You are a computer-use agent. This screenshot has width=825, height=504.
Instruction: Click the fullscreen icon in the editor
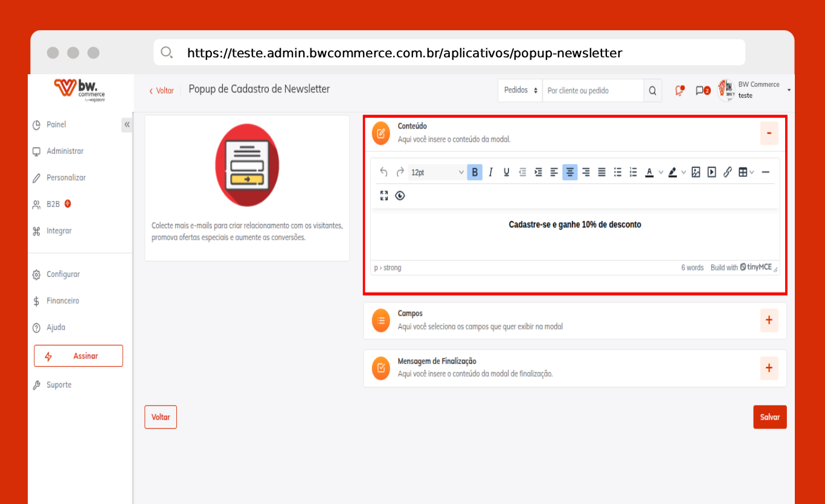[384, 196]
